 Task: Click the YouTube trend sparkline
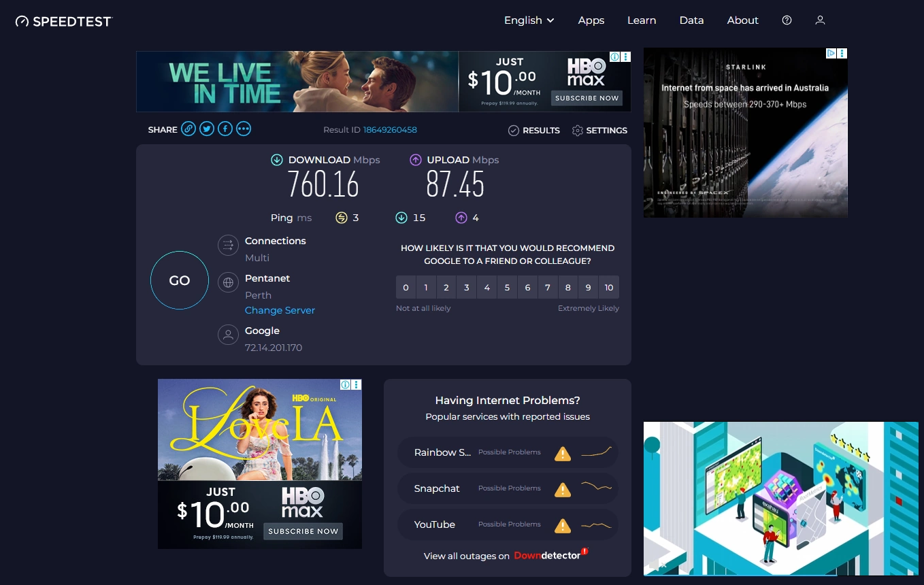tap(597, 524)
